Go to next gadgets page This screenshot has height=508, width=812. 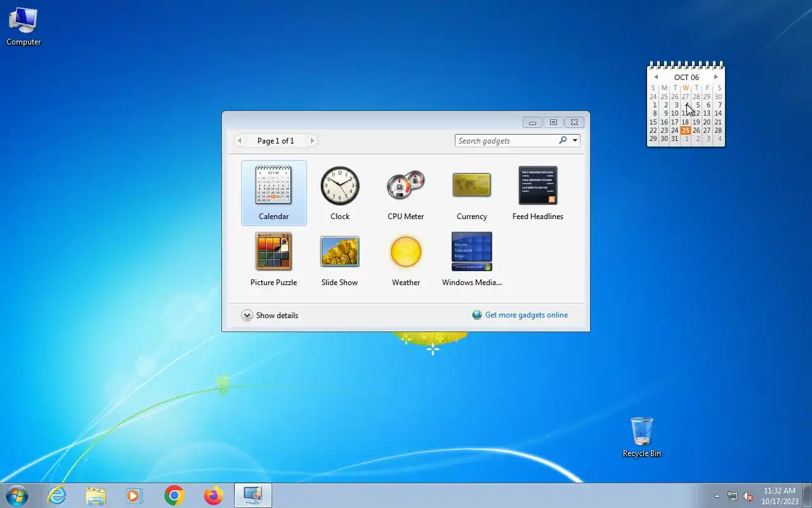(311, 140)
